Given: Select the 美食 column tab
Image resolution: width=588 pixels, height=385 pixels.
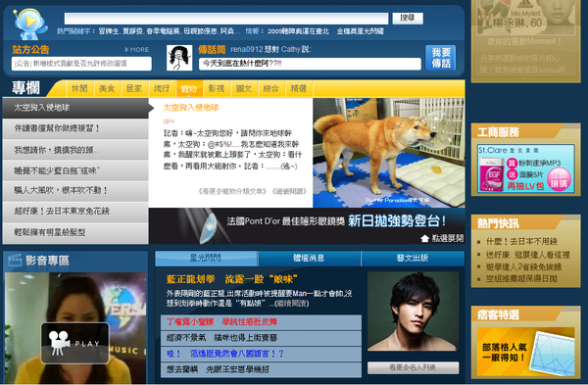Looking at the screenshot, I should click(107, 88).
